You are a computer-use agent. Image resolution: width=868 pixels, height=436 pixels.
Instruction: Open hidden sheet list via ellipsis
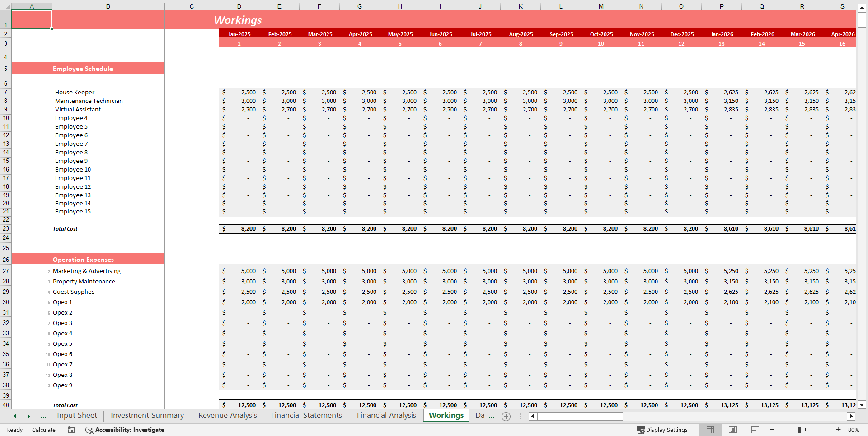pos(43,416)
